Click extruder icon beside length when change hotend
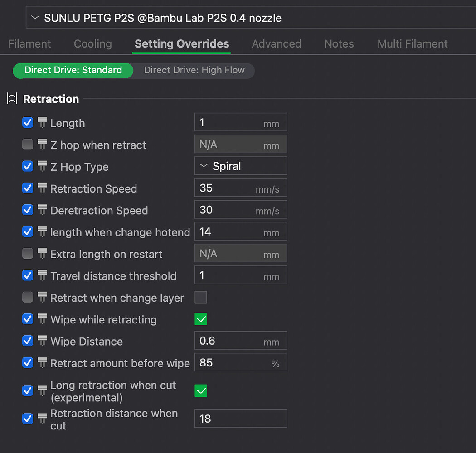This screenshot has height=453, width=476. pos(42,232)
